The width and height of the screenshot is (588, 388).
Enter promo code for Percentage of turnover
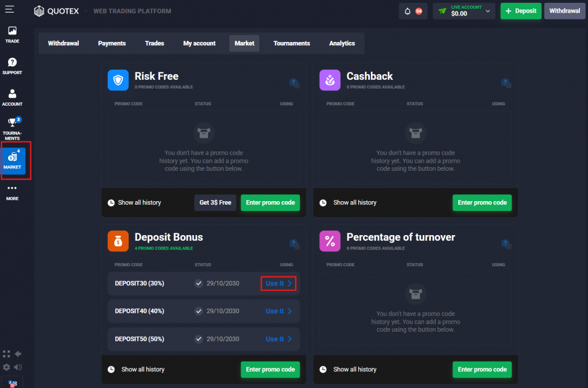pos(482,370)
